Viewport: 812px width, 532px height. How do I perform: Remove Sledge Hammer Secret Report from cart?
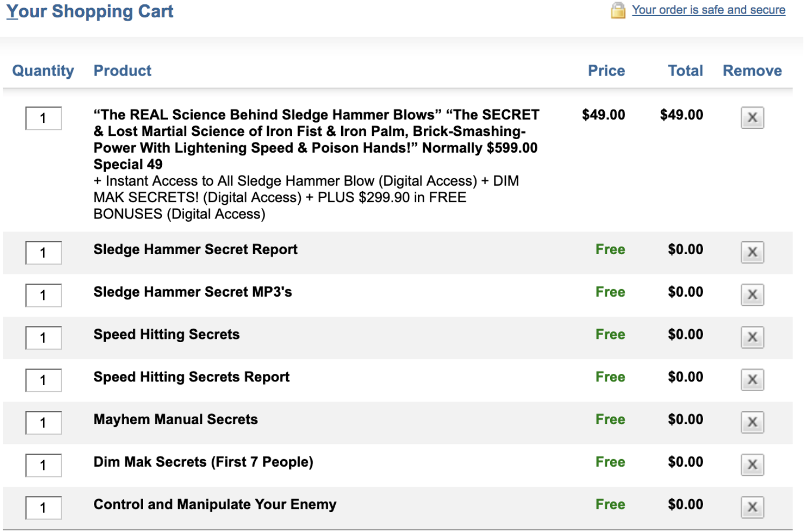coord(752,252)
